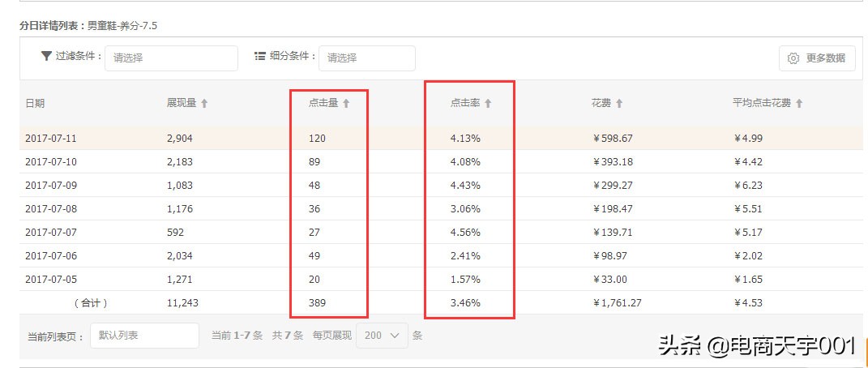Click the 点击率 column header label
The height and width of the screenshot is (368, 868).
[x=465, y=103]
